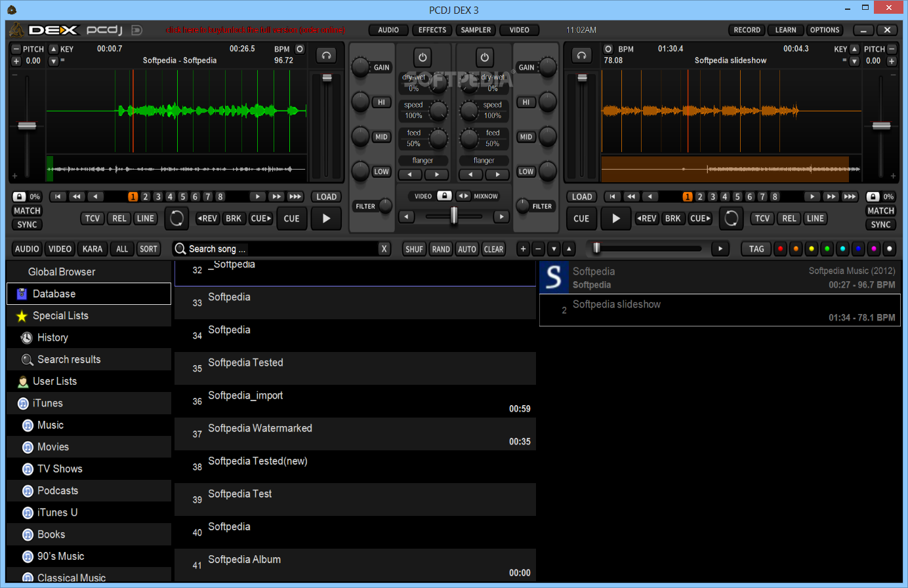Activate the left deck loop button

coord(176,218)
